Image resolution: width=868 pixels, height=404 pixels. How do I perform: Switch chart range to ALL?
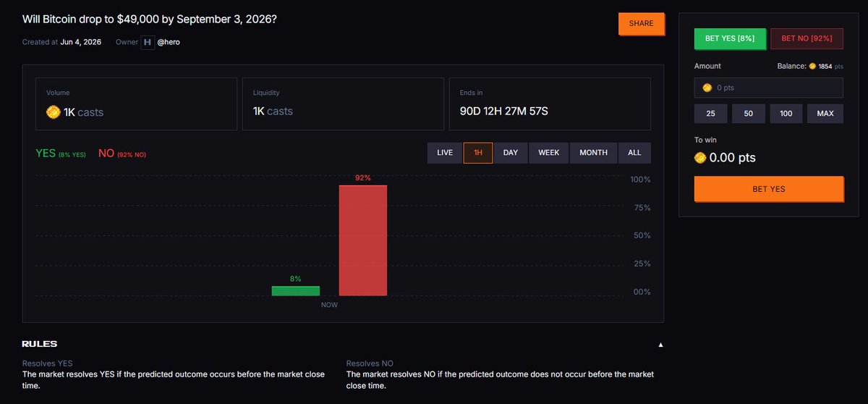coord(634,153)
